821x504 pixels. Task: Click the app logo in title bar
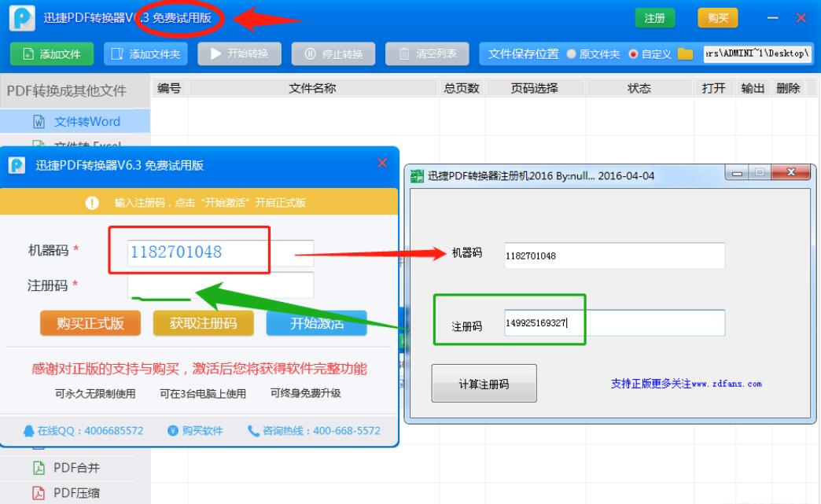(22, 18)
